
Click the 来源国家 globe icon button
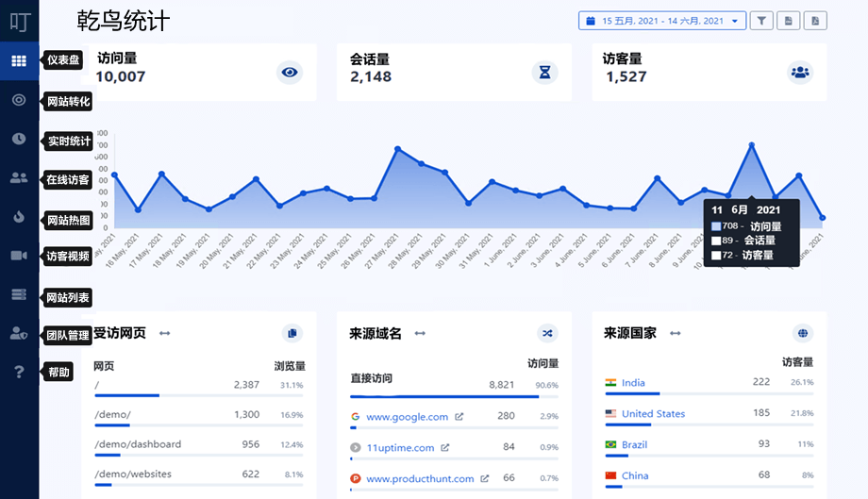pyautogui.click(x=802, y=333)
